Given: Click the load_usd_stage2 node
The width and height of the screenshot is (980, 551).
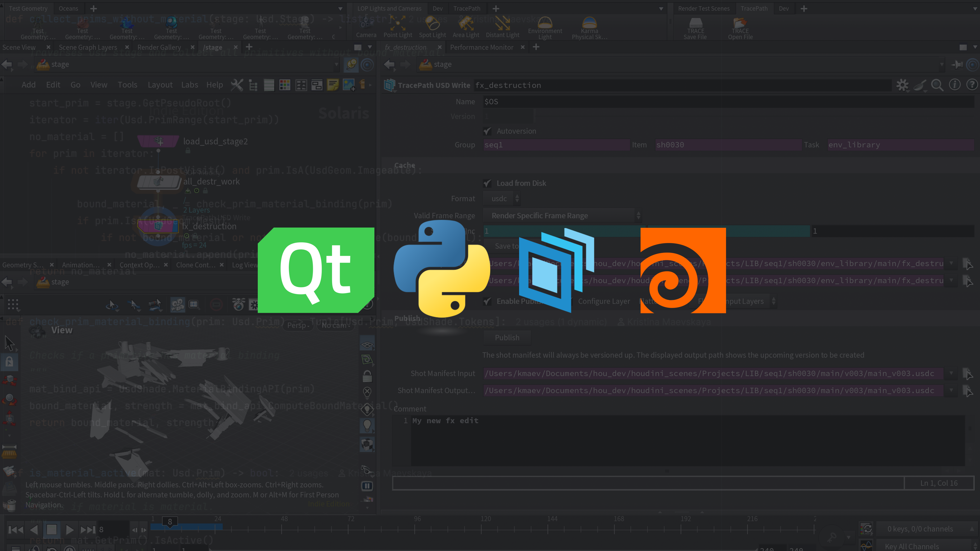Looking at the screenshot, I should tap(158, 142).
